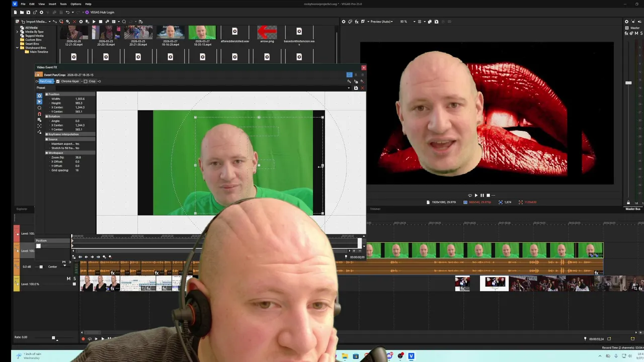This screenshot has width=644, height=362.
Task: Click the Import Media button
Action: tap(34, 22)
